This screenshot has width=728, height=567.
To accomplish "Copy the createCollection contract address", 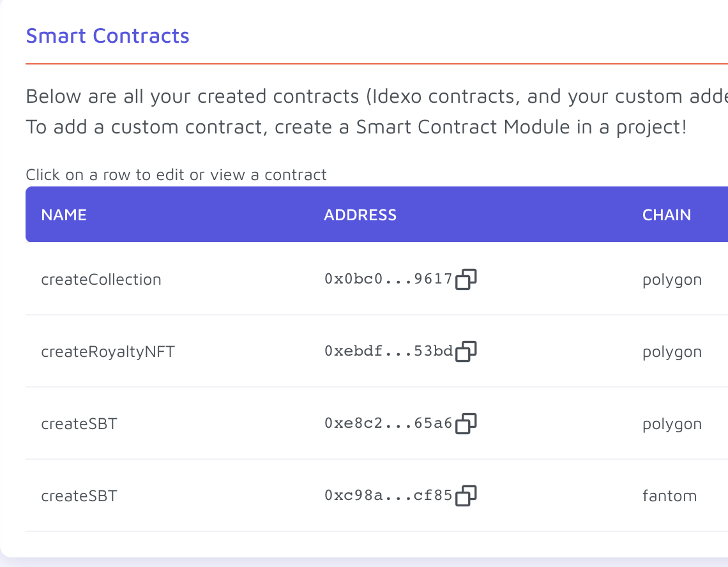I will 466,279.
